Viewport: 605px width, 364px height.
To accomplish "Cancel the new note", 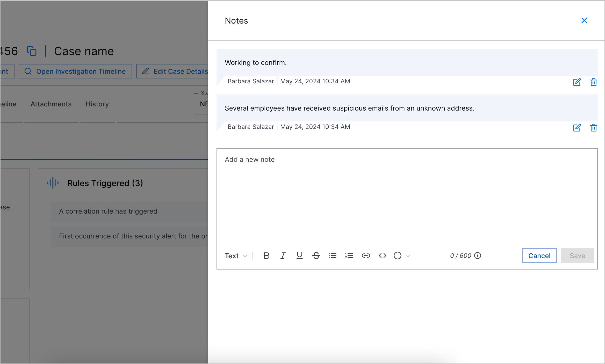I will coord(539,256).
